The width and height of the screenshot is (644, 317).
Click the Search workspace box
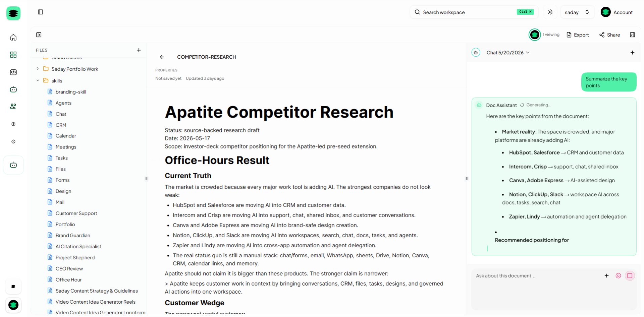[474, 12]
